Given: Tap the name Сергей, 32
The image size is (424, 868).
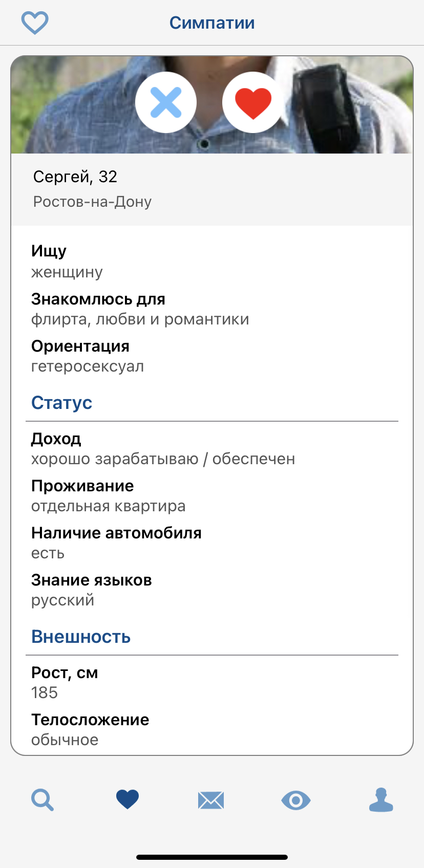Looking at the screenshot, I should pos(75,177).
